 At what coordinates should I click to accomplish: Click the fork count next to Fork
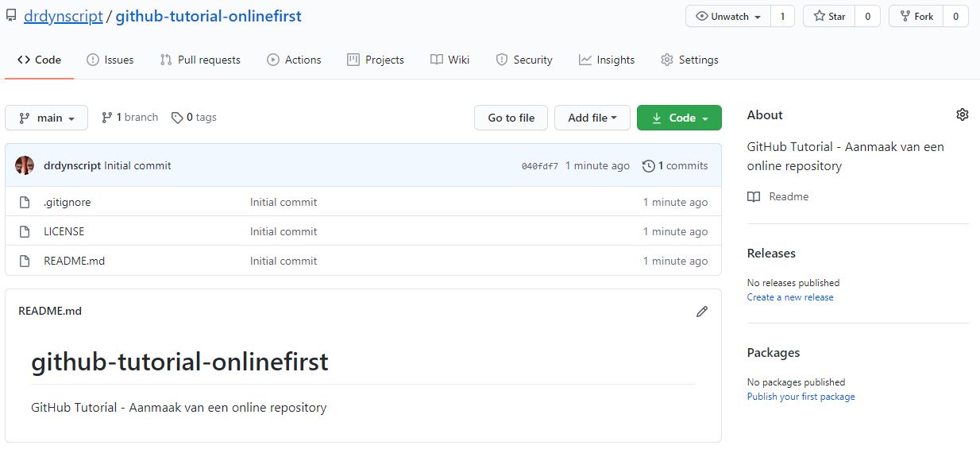955,16
